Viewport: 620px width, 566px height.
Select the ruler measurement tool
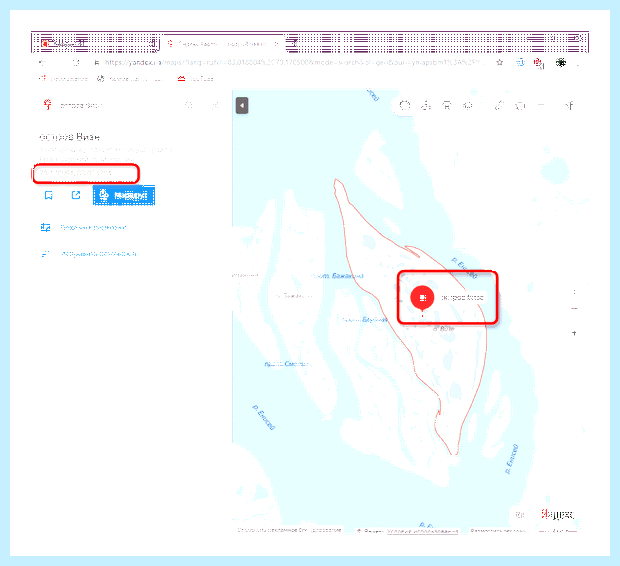click(499, 106)
